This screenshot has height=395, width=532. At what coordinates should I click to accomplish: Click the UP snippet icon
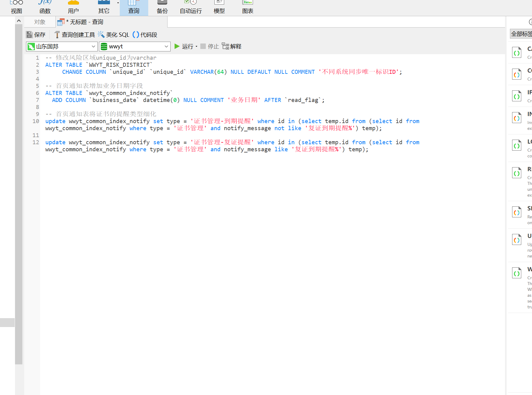pyautogui.click(x=517, y=240)
